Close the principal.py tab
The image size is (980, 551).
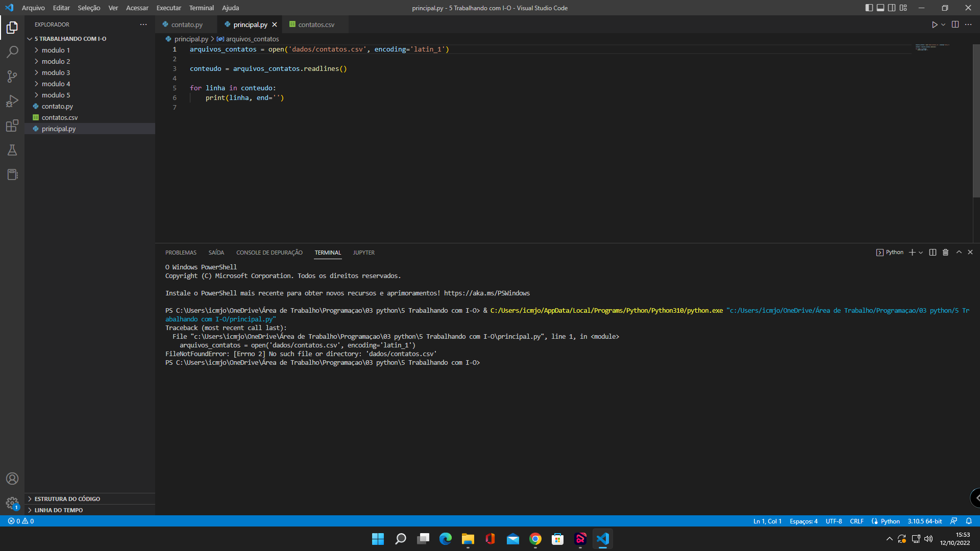tap(275, 24)
